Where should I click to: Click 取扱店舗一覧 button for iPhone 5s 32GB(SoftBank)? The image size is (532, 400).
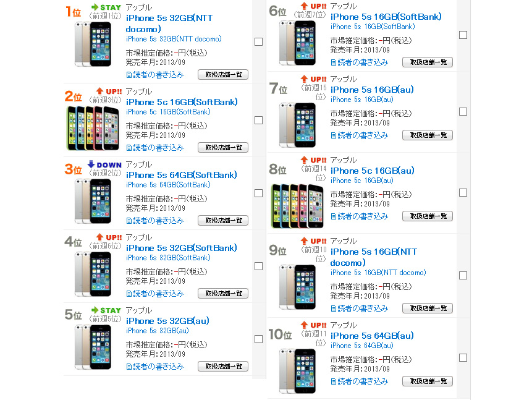pyautogui.click(x=223, y=294)
